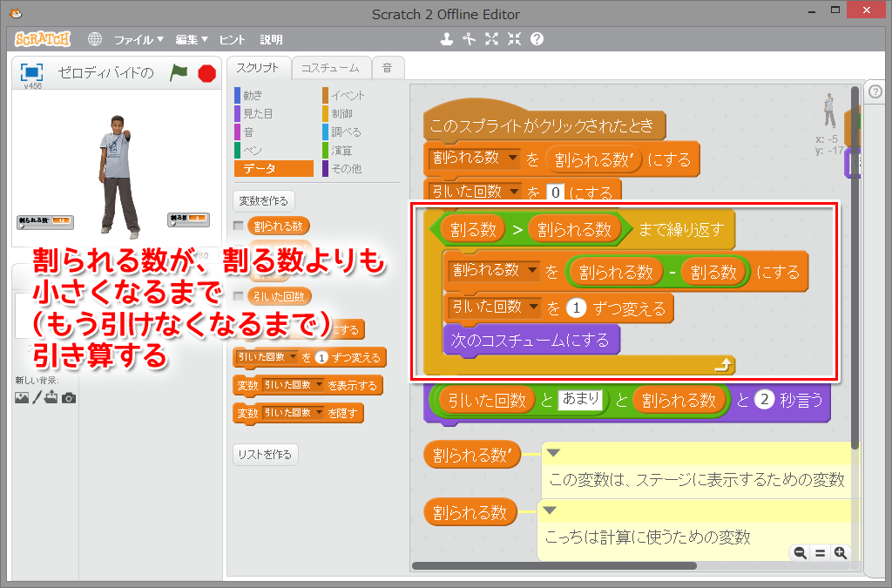Select the Grow sprite tool
Screen dimensions: 892x588
(x=491, y=39)
